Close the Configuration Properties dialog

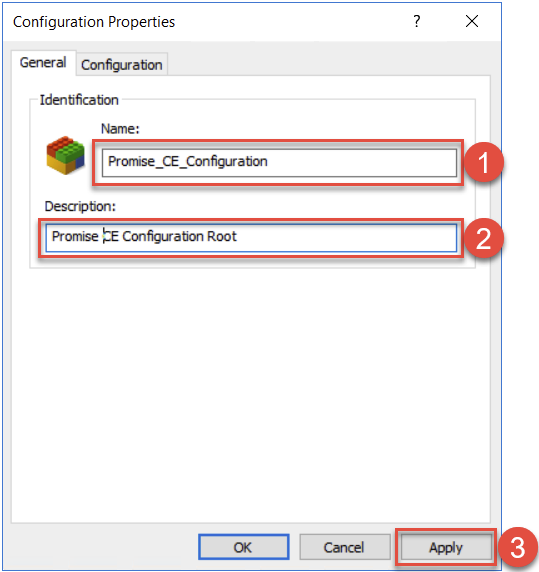click(472, 21)
